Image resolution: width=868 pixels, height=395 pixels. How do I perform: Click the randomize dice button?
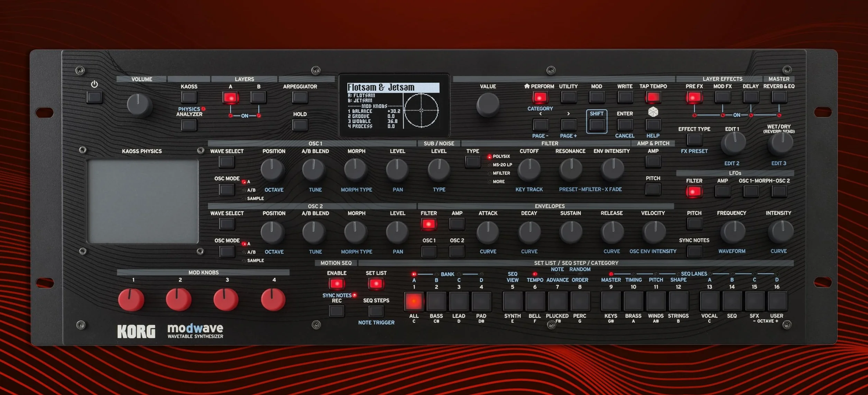(x=653, y=125)
